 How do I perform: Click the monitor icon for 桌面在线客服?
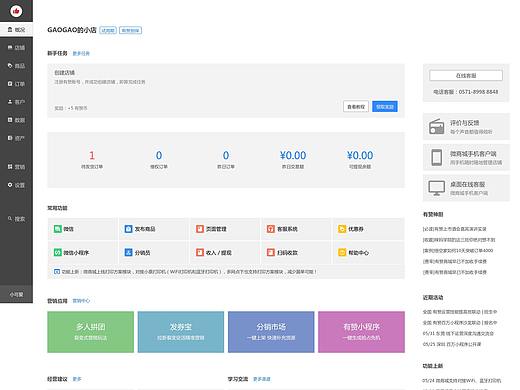[437, 188]
